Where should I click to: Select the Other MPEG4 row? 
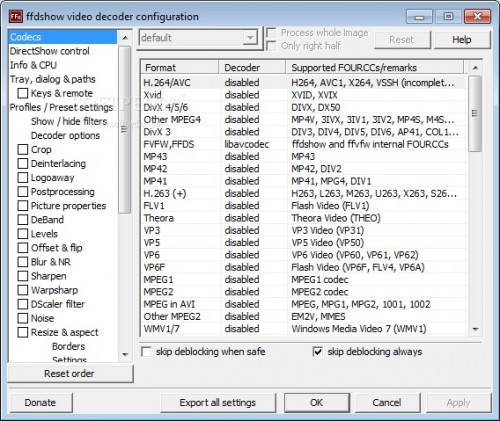(303, 120)
